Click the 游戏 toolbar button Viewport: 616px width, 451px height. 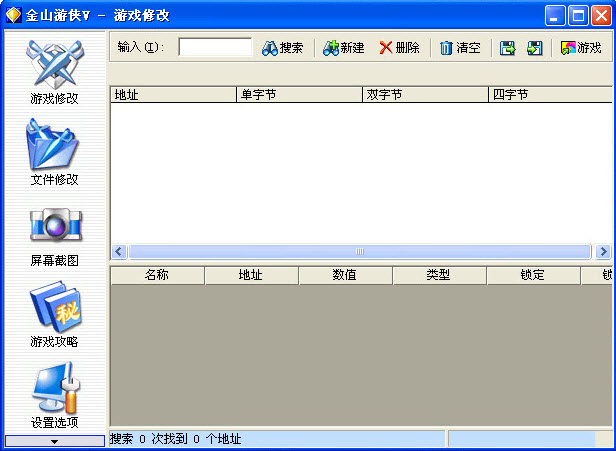tap(581, 48)
